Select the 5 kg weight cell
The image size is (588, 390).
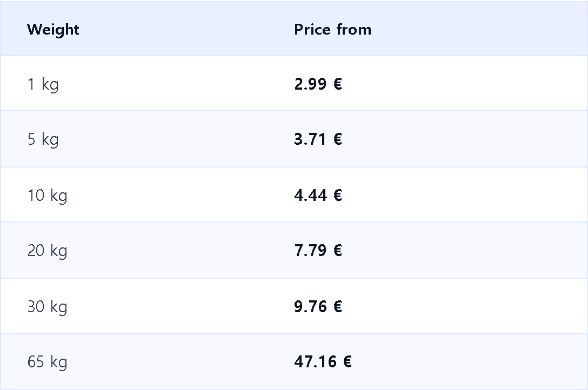tap(43, 139)
